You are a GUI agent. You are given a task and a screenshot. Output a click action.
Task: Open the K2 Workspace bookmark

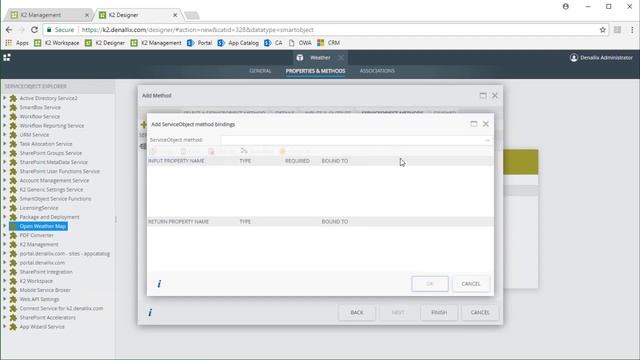pos(57,43)
